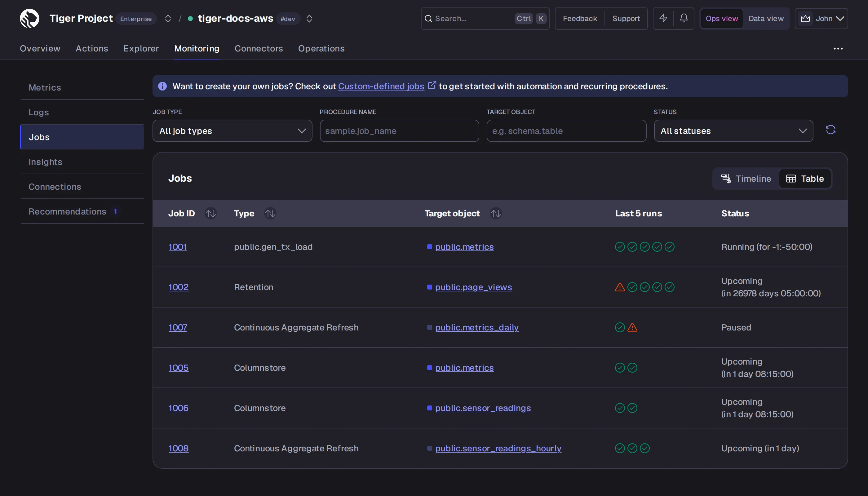Switch jobs display to Timeline
Image resolution: width=868 pixels, height=496 pixels.
tap(746, 179)
